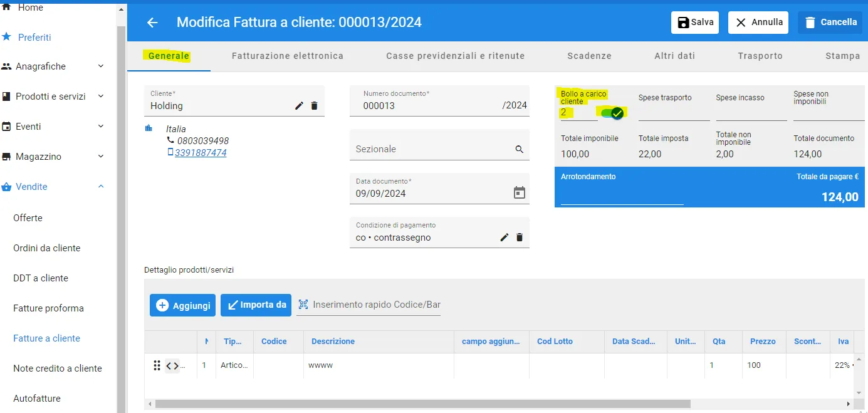Edit the Holding client with pencil icon

coord(299,106)
